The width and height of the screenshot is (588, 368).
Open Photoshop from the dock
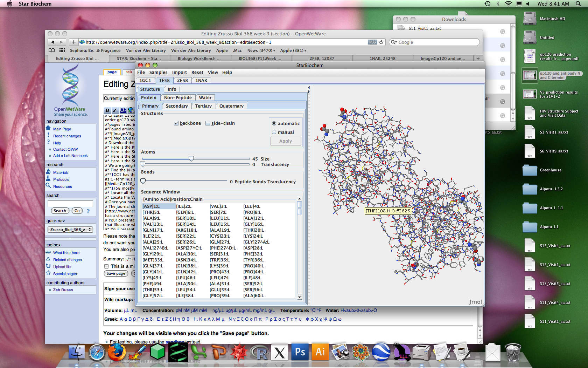coord(300,352)
